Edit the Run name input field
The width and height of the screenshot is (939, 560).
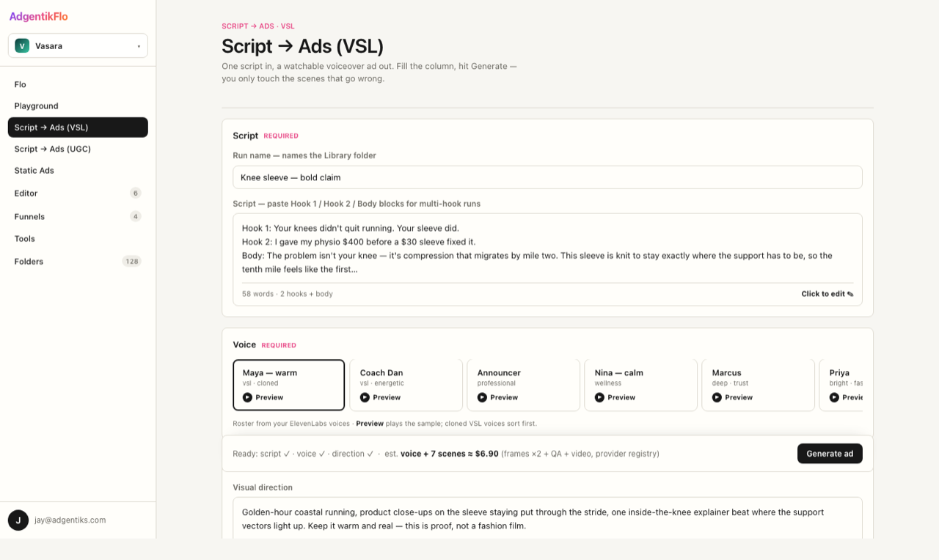tap(547, 177)
